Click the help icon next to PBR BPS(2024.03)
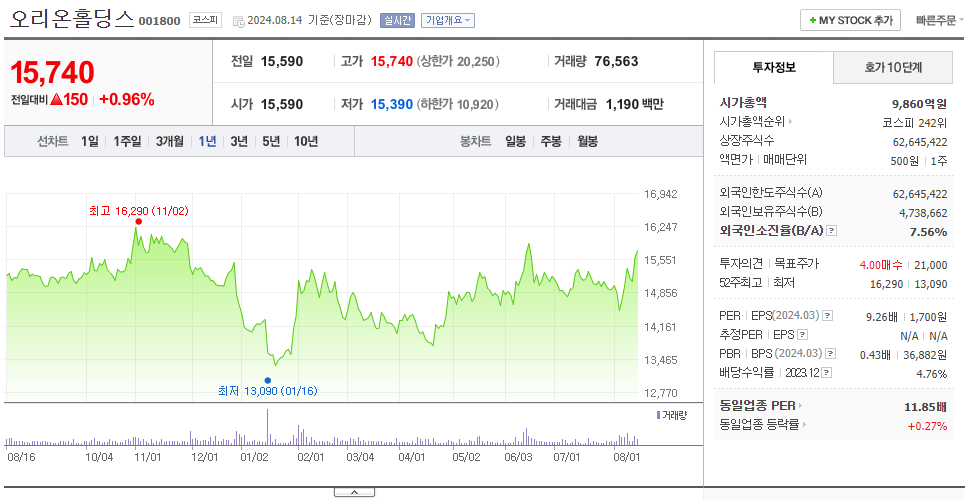 pyautogui.click(x=831, y=354)
